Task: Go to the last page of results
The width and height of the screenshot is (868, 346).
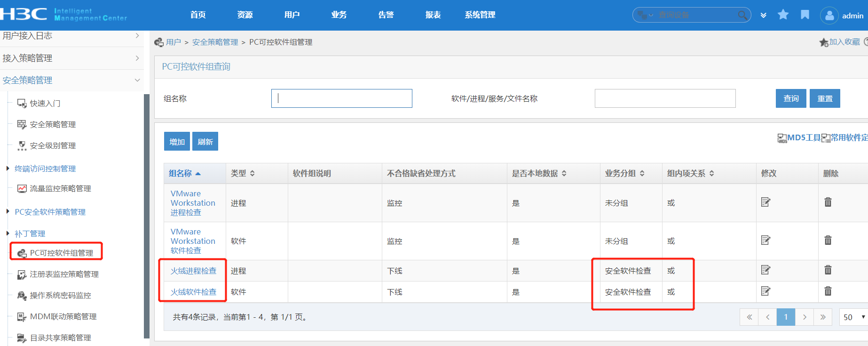Action: (x=823, y=317)
